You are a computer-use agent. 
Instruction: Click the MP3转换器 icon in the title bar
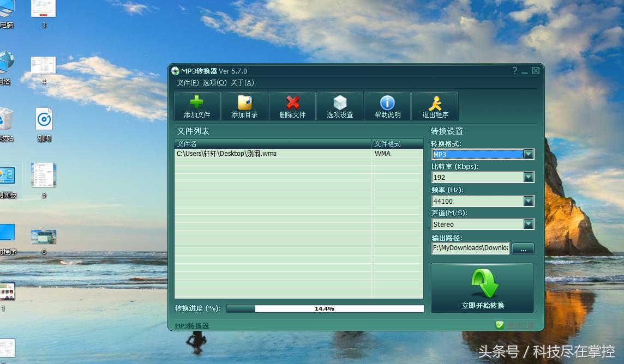[x=176, y=71]
